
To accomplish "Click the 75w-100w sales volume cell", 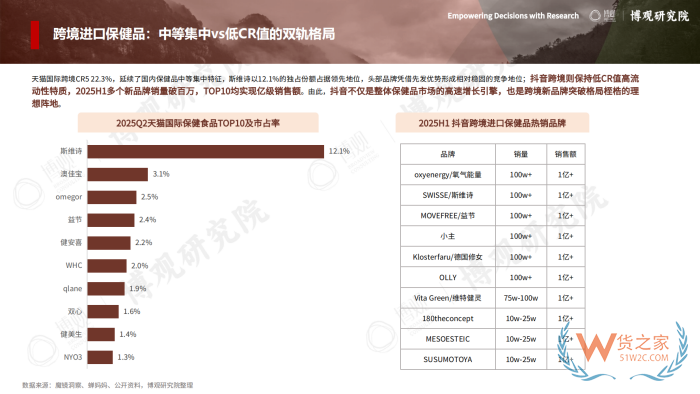I will 521,298.
